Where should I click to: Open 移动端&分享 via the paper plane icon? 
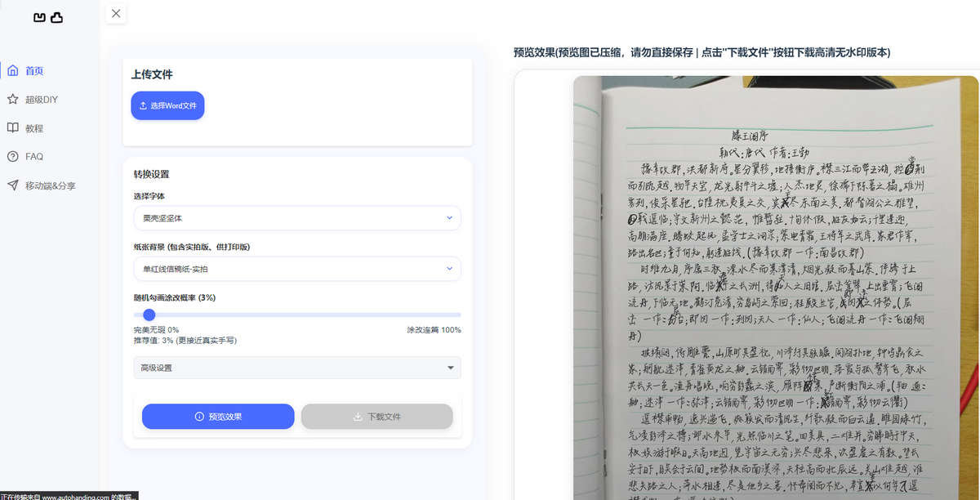(12, 185)
